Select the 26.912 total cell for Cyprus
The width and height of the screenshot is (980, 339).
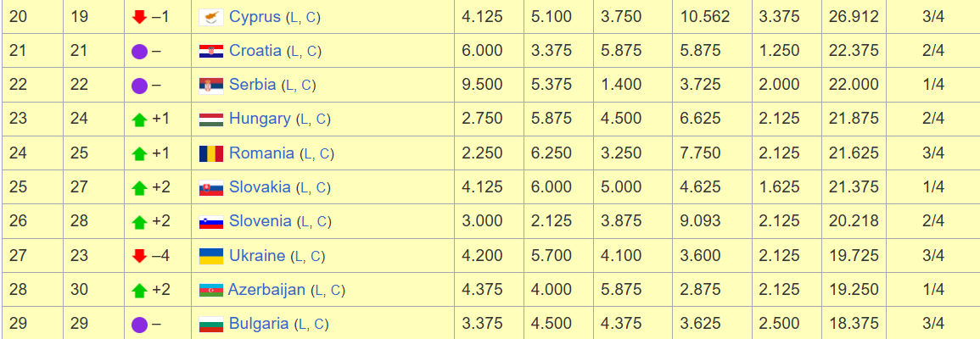pyautogui.click(x=853, y=17)
